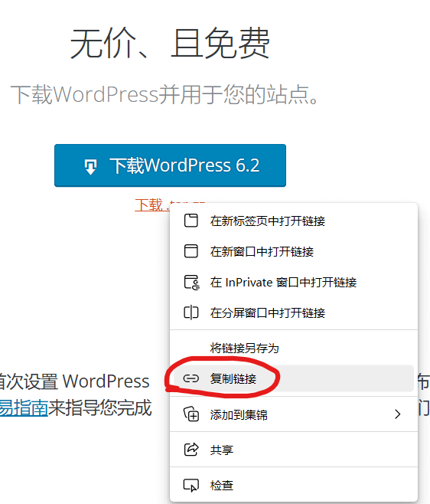The height and width of the screenshot is (504, 430).
Task: Select 在新标签页中打开链接 menu entry
Action: pyautogui.click(x=294, y=221)
